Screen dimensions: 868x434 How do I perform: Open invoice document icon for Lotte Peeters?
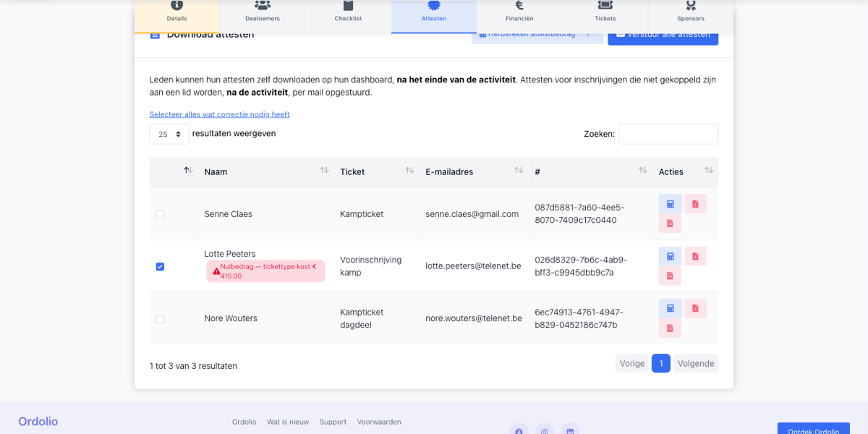point(670,276)
